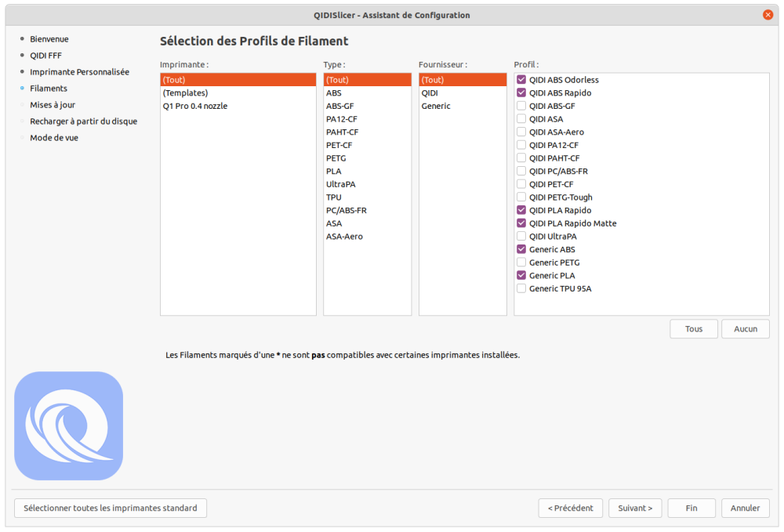Viewport: 784px width, 532px height.
Task: Jump to the Mode de vue step
Action: (54, 138)
